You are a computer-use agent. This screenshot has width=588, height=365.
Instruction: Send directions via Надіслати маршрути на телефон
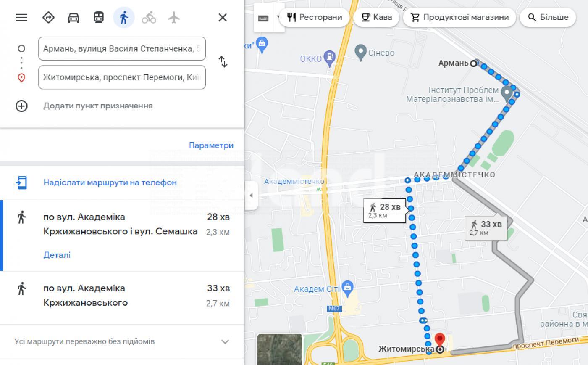110,182
